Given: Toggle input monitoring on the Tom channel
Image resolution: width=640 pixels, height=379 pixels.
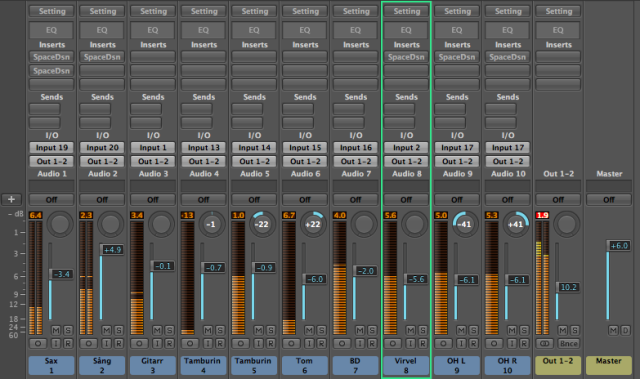Looking at the screenshot, I should (309, 344).
